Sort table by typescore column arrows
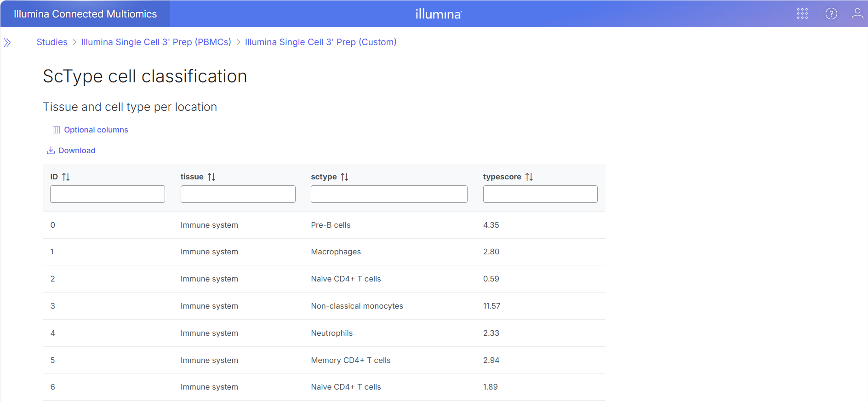This screenshot has width=868, height=402. click(x=529, y=177)
